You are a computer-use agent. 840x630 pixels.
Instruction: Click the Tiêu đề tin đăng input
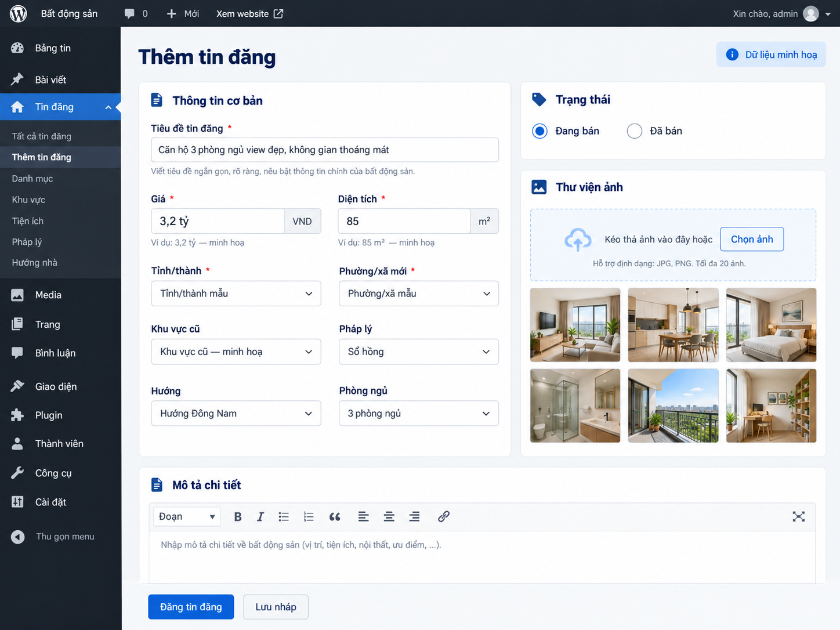pos(325,150)
